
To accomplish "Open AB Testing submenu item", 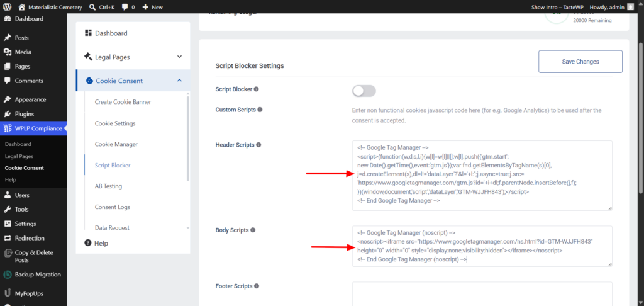I will [x=108, y=186].
